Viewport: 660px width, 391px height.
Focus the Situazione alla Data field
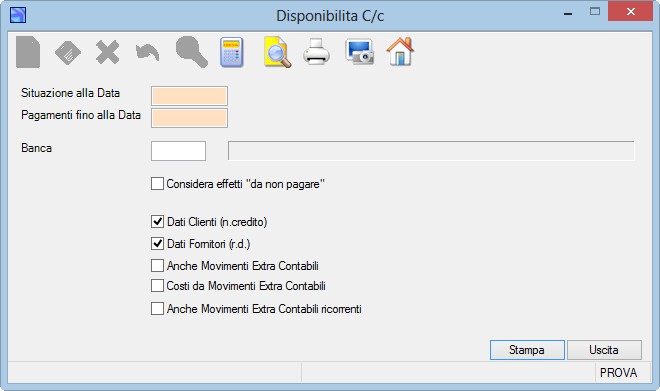(x=189, y=96)
